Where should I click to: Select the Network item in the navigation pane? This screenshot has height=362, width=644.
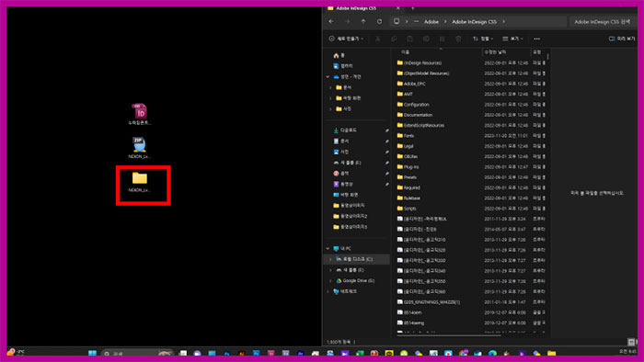[345, 291]
